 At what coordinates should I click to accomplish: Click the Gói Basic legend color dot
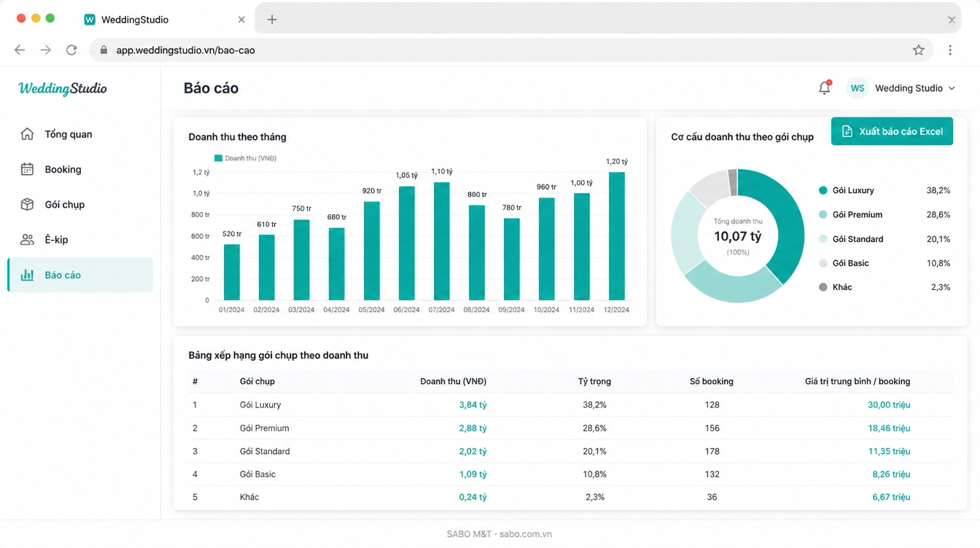coord(823,263)
